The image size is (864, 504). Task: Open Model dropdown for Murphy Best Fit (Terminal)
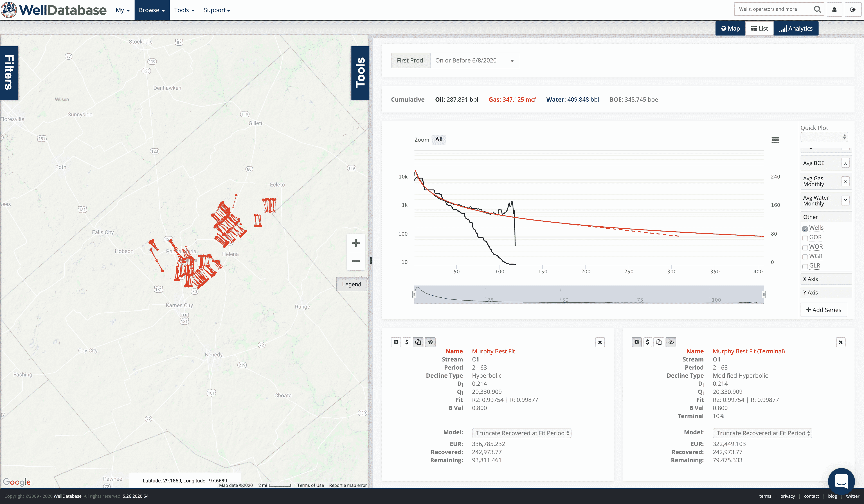[762, 433]
